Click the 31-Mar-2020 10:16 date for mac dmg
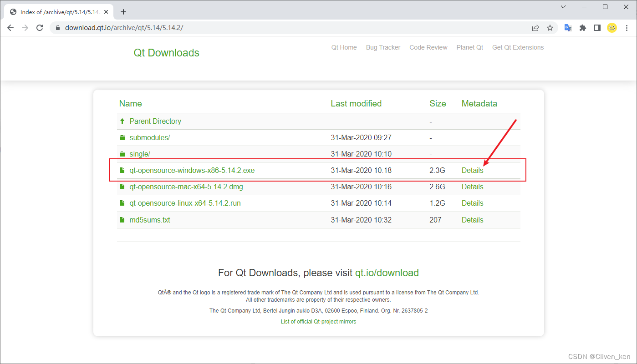637x364 pixels. (x=361, y=187)
